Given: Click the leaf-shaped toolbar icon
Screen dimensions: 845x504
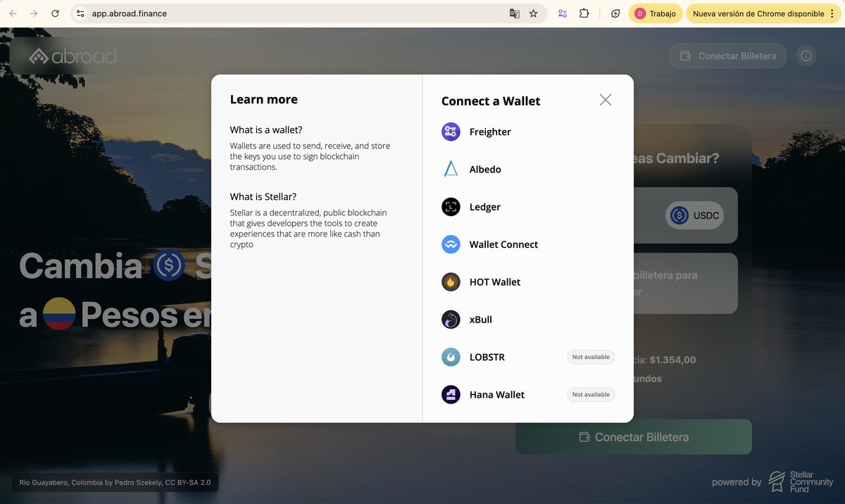Looking at the screenshot, I should pyautogui.click(x=615, y=13).
